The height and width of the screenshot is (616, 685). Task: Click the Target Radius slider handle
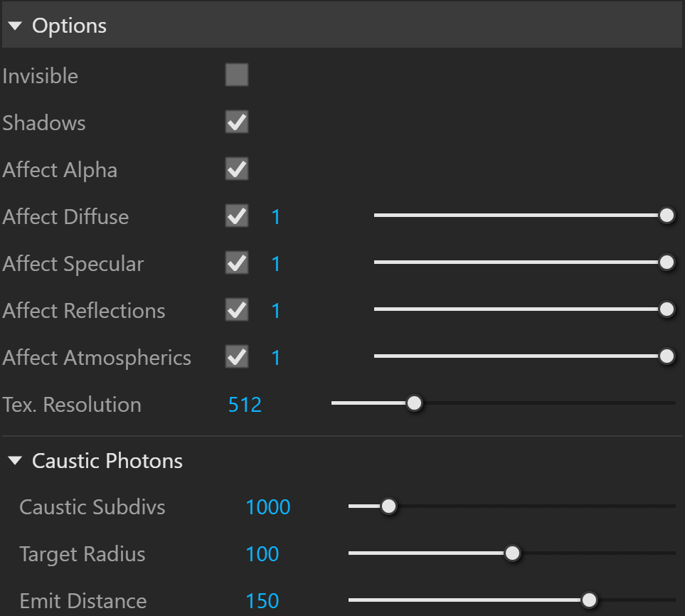[512, 553]
